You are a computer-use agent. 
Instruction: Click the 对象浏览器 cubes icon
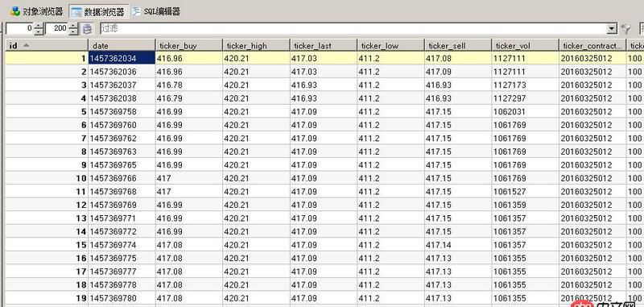(x=15, y=11)
